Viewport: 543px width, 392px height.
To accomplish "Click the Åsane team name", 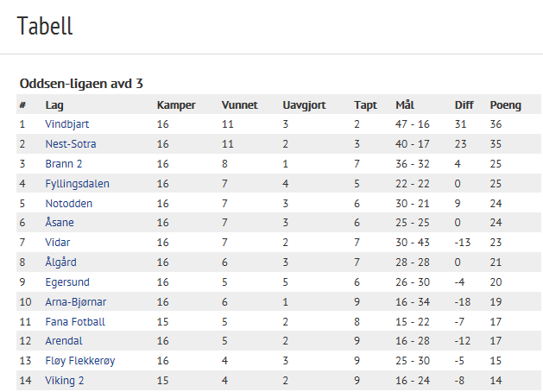I will pos(60,224).
